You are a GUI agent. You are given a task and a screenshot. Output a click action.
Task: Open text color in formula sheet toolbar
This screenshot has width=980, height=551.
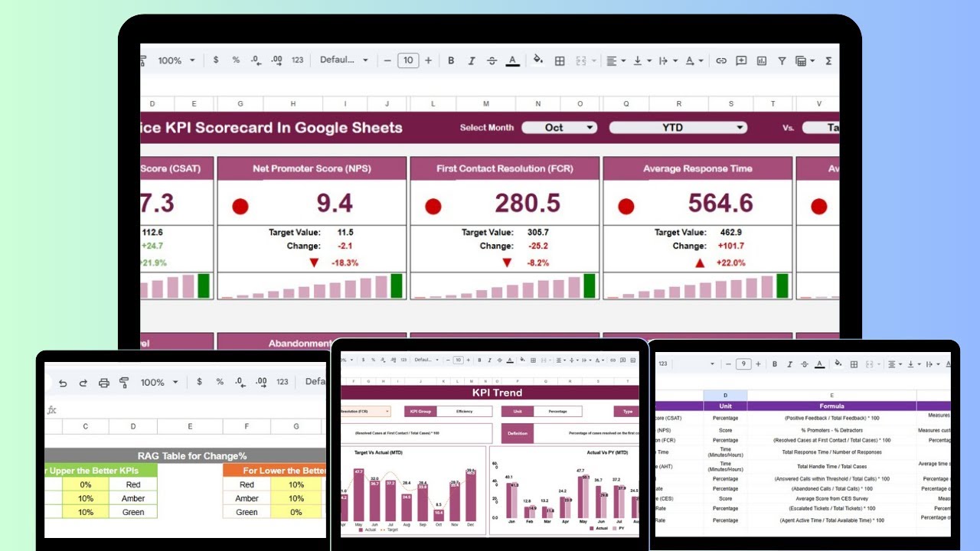[820, 364]
